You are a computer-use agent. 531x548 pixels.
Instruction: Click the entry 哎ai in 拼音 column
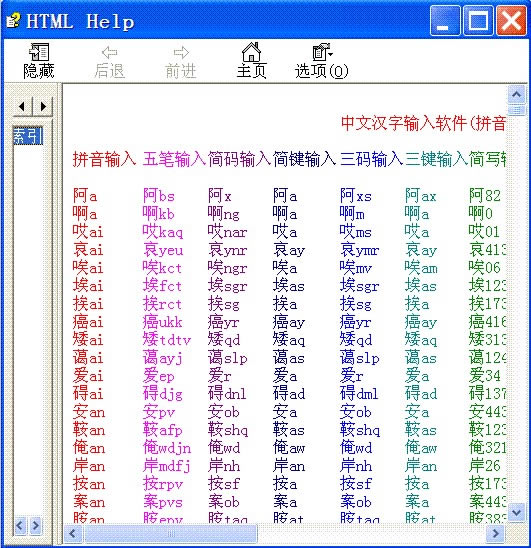point(88,232)
